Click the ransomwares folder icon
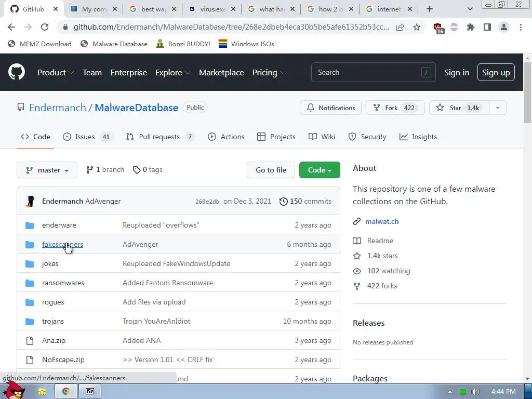The height and width of the screenshot is (399, 532). 30,283
